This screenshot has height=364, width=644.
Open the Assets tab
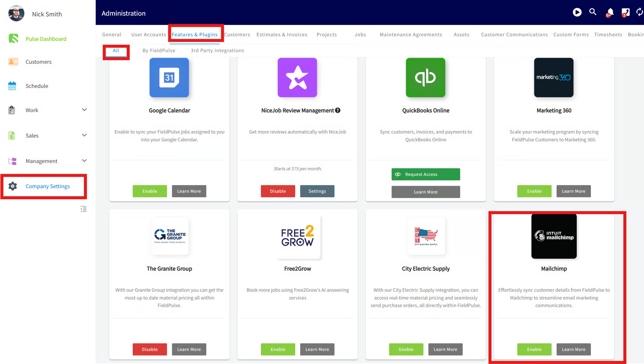tap(461, 34)
